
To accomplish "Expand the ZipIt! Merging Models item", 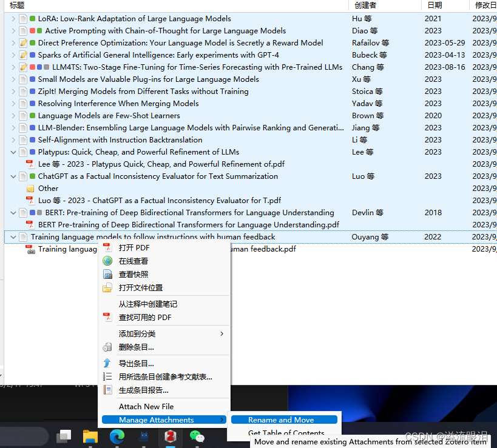I will click(x=13, y=92).
